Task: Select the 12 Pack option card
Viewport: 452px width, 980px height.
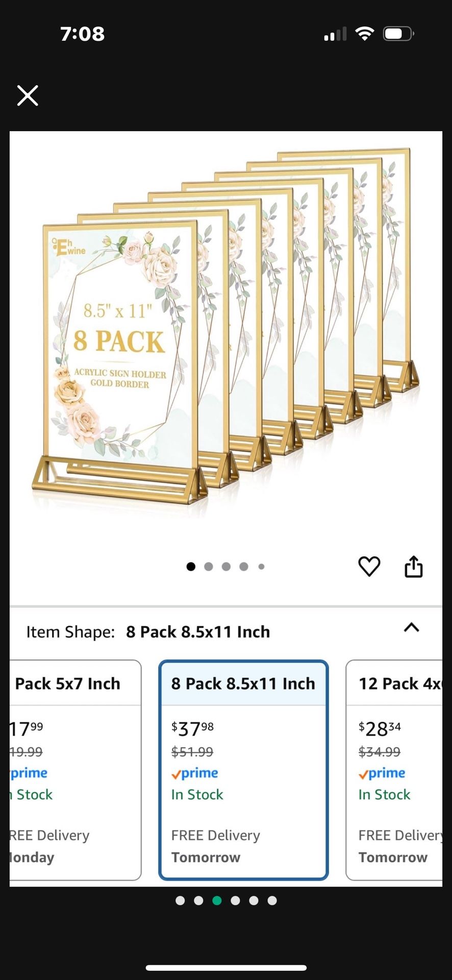Action: click(394, 770)
